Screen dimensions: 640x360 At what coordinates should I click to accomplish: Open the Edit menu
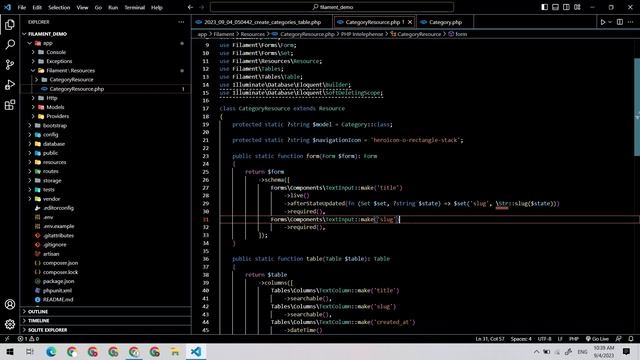37,7
